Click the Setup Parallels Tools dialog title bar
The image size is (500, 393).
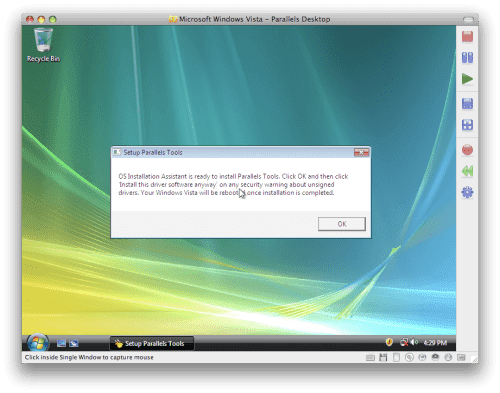point(233,152)
